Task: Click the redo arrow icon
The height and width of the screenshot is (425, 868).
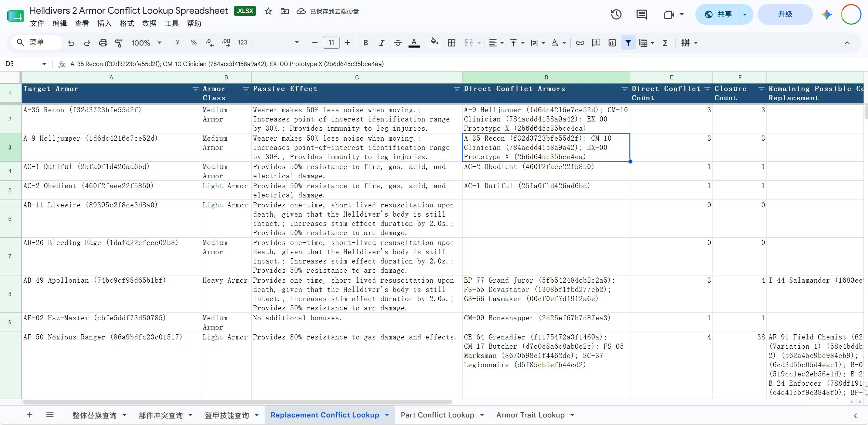Action: [x=87, y=43]
